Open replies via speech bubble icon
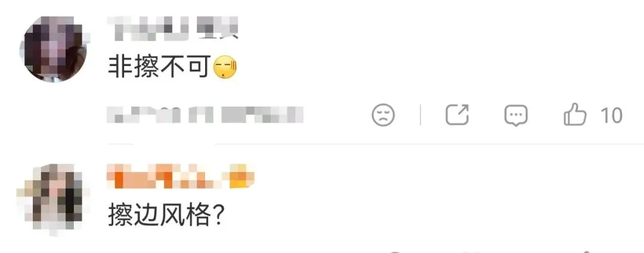 click(x=516, y=115)
